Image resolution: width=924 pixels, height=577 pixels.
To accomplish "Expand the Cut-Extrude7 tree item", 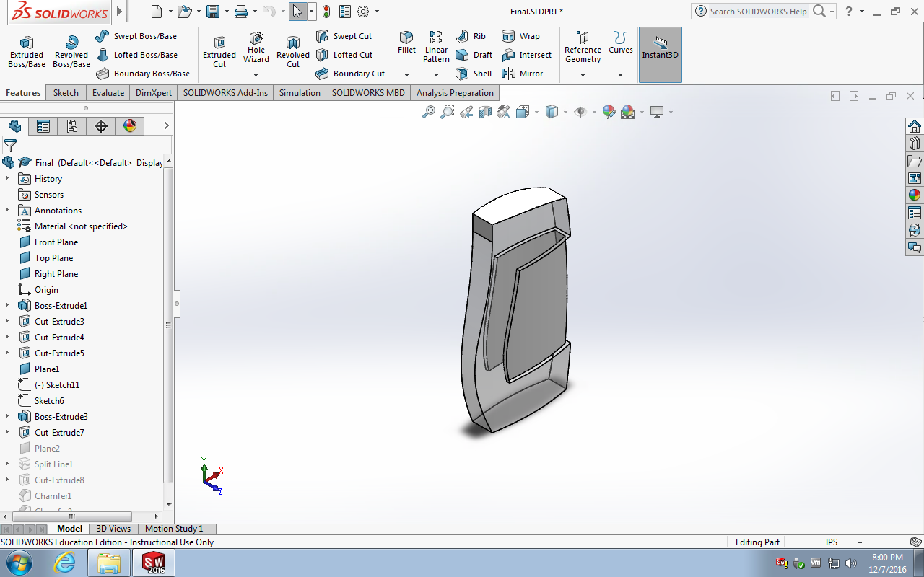I will click(7, 432).
